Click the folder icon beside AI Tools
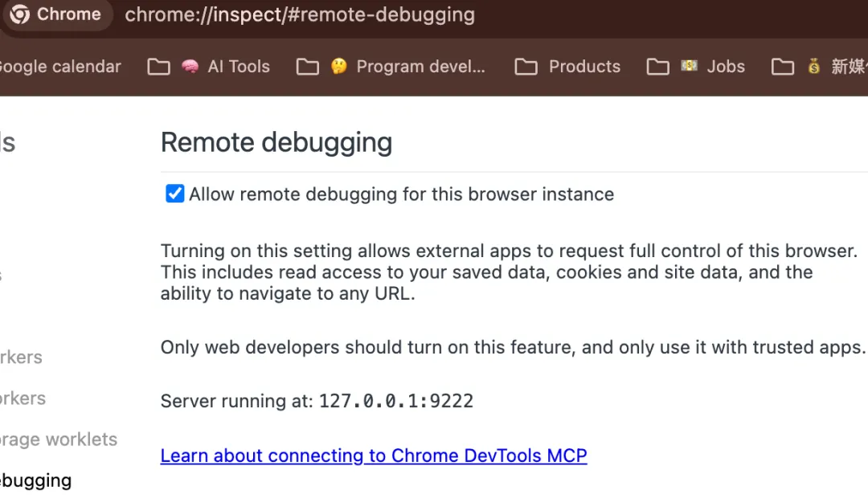This screenshot has height=503, width=868. (158, 67)
